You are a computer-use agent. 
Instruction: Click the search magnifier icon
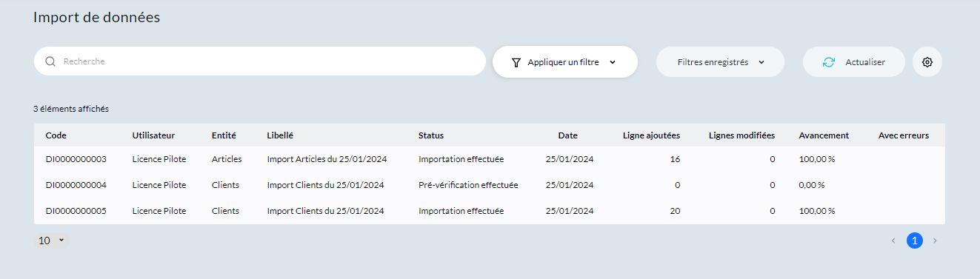click(x=50, y=61)
